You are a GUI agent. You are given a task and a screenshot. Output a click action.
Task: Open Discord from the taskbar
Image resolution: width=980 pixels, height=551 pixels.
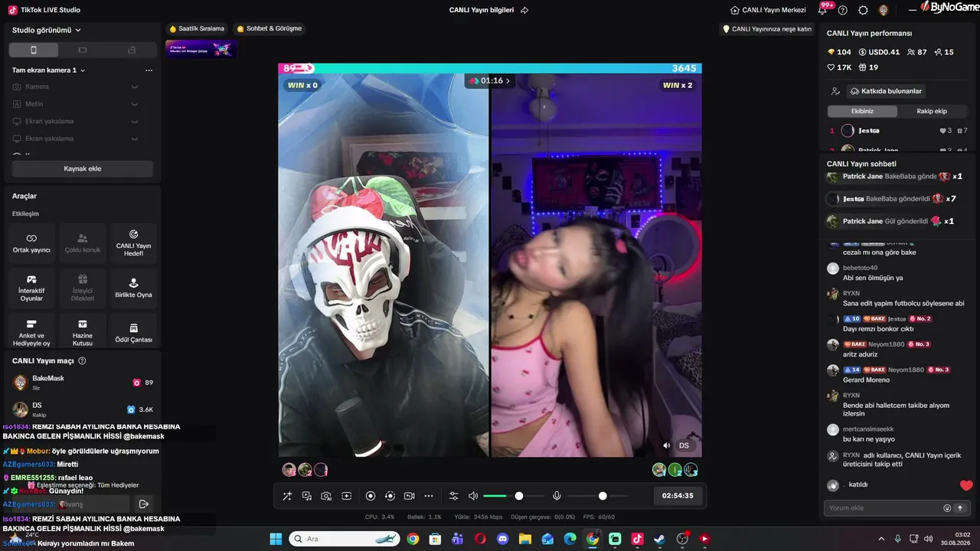point(502,539)
